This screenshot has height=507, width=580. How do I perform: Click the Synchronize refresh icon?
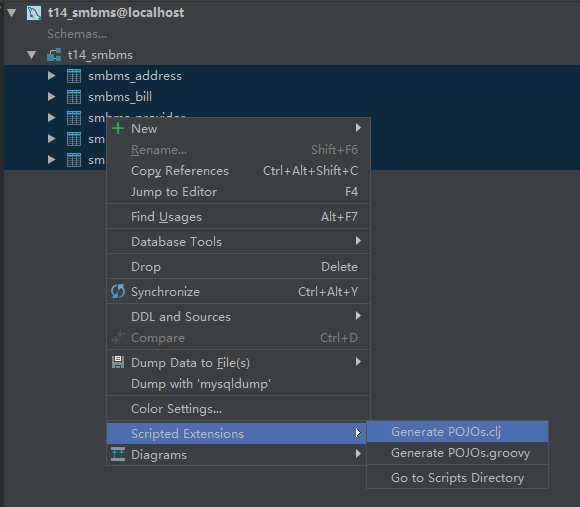(118, 291)
